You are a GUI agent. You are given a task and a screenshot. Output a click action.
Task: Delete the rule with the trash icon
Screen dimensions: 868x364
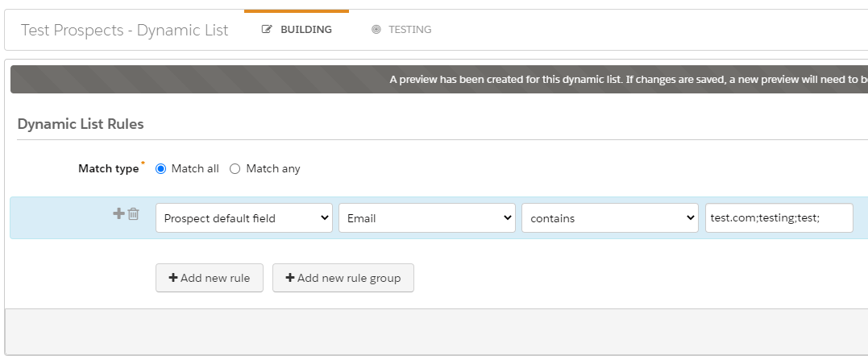pos(134,214)
